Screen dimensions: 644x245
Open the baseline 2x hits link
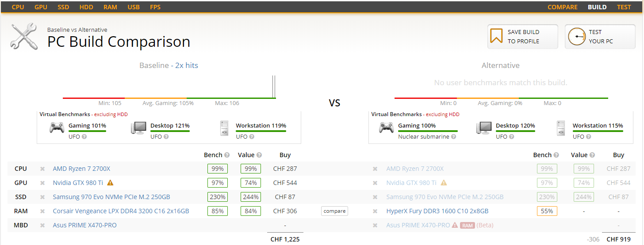(186, 65)
